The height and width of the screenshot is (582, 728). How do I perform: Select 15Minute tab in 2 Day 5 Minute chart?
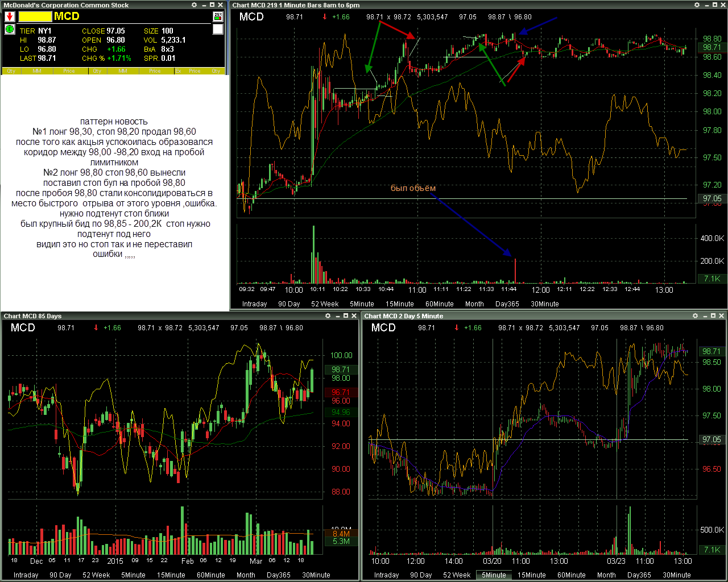coord(531,575)
